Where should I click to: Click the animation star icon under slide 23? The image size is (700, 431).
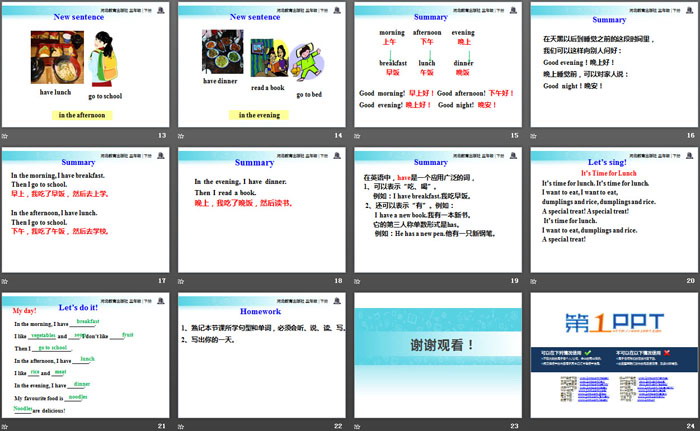357,427
